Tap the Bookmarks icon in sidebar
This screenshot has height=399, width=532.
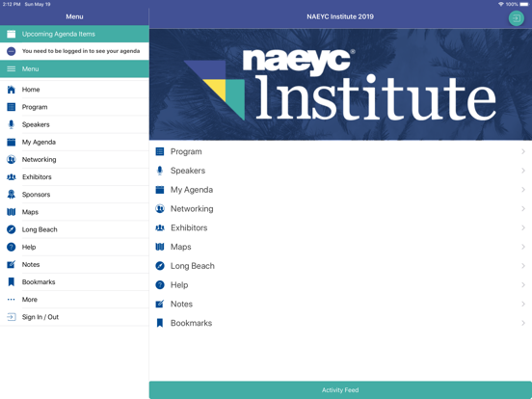click(12, 282)
